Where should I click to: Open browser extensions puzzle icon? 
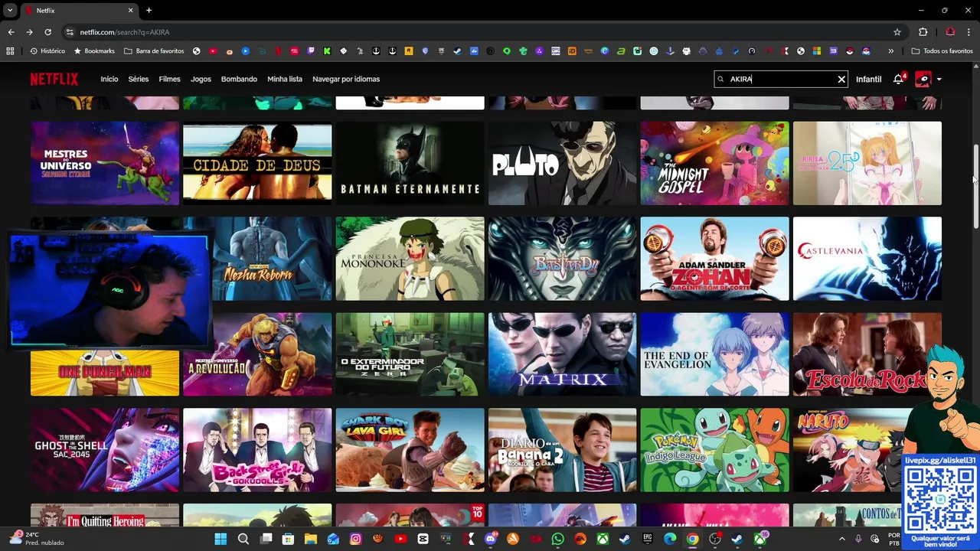point(923,32)
